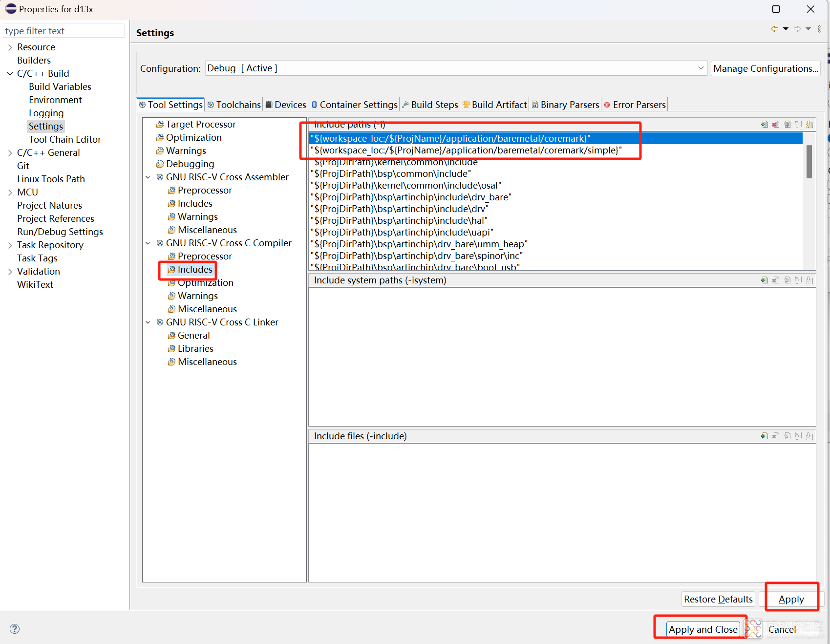Open the Devices tab
The height and width of the screenshot is (644, 830).
[286, 105]
